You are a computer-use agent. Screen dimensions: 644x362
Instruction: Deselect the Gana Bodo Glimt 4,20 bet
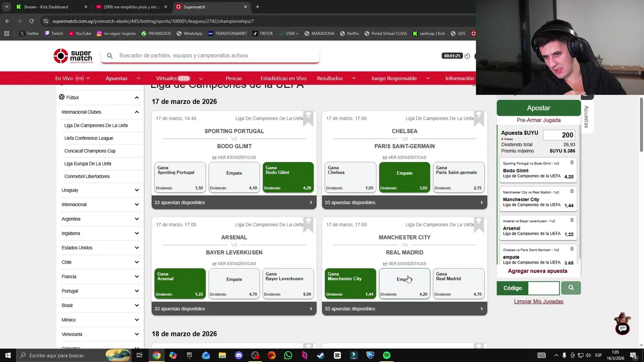pos(288,177)
